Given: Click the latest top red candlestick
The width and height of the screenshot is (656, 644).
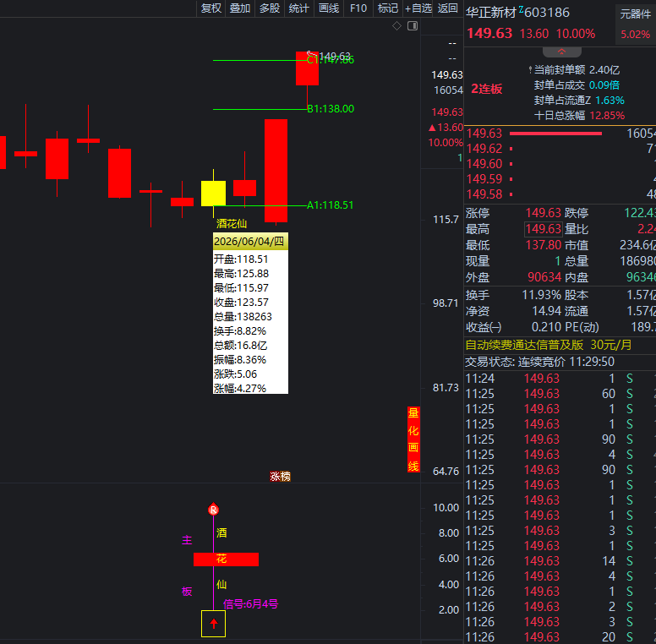Looking at the screenshot, I should coord(307,68).
